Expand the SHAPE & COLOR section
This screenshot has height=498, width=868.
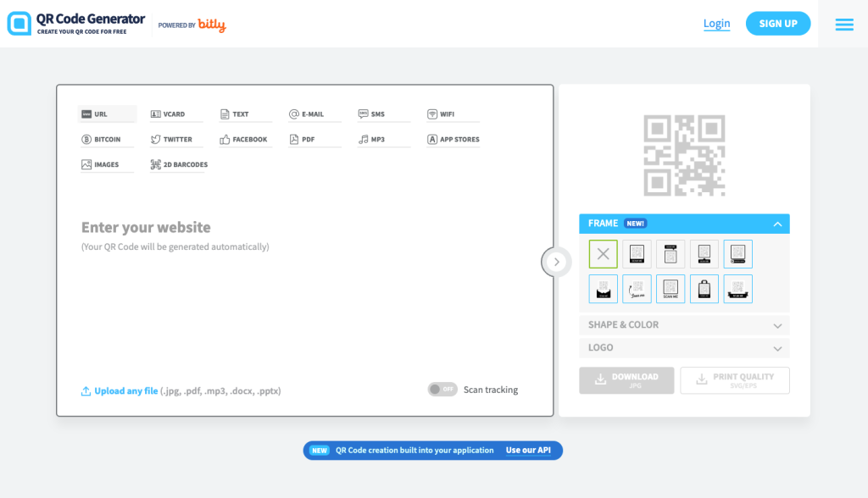click(683, 324)
